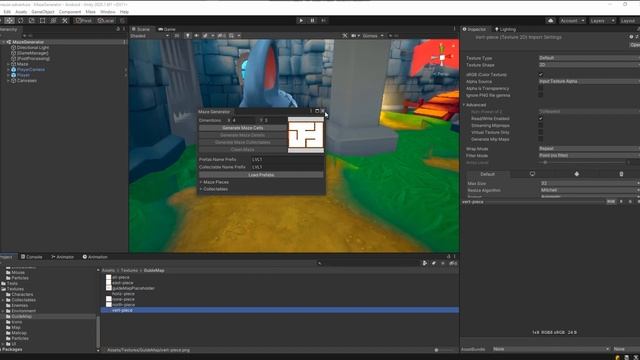Select PlayerCamera in Hierarchy

pos(31,69)
